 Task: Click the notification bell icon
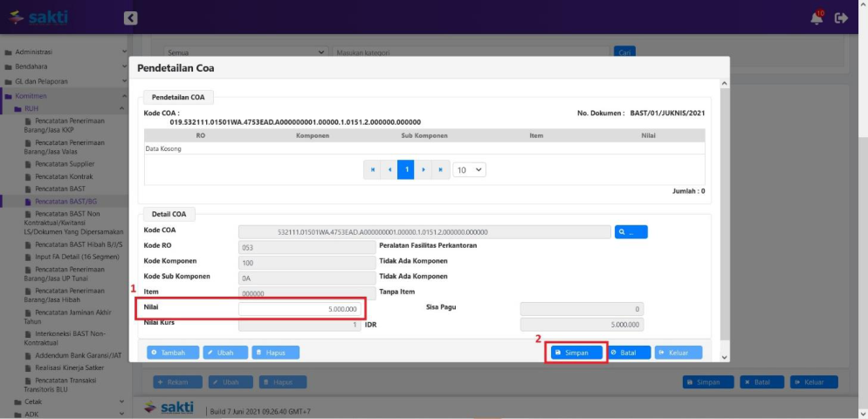816,18
